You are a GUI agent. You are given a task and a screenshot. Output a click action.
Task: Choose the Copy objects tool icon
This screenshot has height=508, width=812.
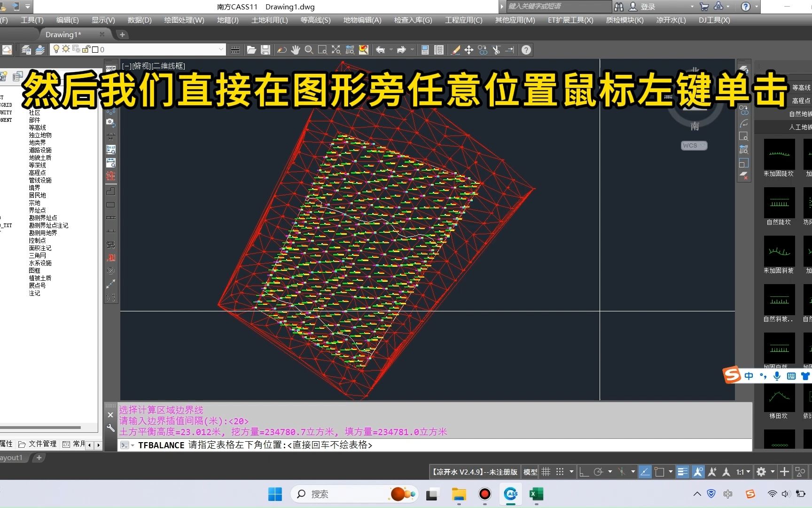pos(483,50)
